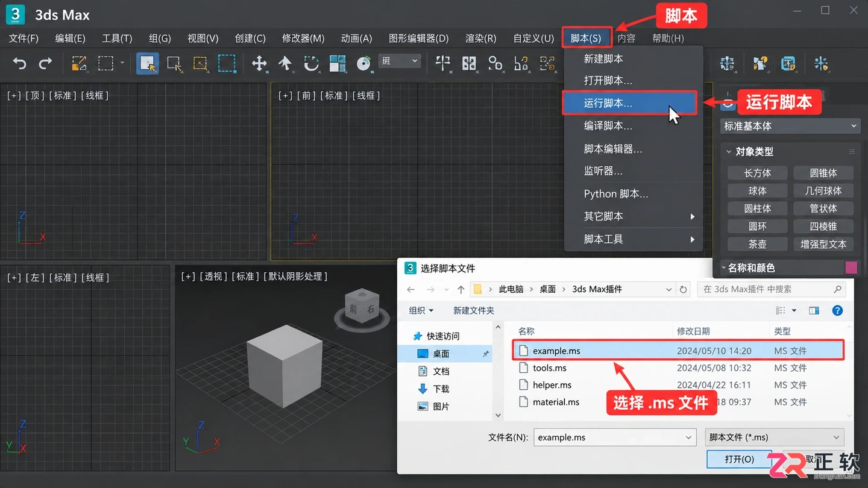Screen dimensions: 868x488
Task: Click the search magnifier in file dialog
Action: (837, 289)
